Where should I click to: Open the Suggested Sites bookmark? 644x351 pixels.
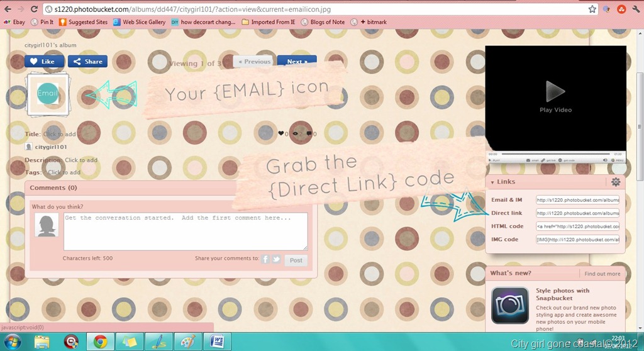(84, 22)
